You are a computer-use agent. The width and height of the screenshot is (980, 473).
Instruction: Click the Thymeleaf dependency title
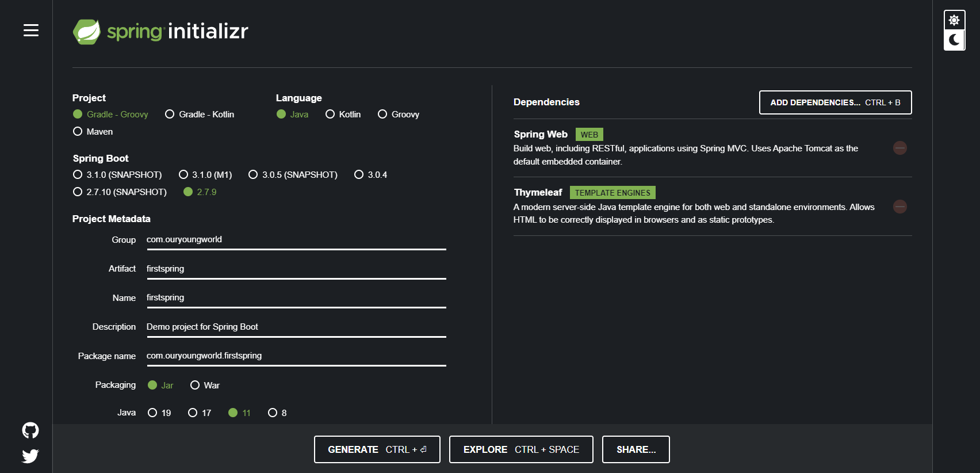click(538, 193)
